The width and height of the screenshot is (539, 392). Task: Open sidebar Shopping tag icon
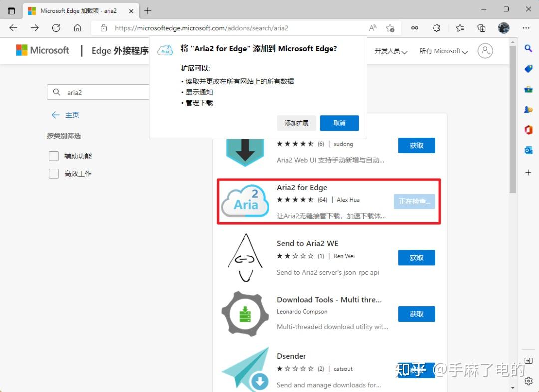click(529, 69)
